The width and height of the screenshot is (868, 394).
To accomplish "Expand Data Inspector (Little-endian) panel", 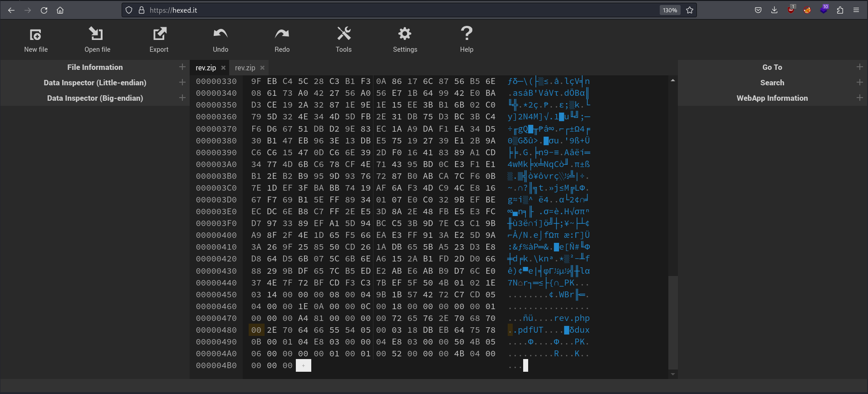I will pyautogui.click(x=182, y=82).
